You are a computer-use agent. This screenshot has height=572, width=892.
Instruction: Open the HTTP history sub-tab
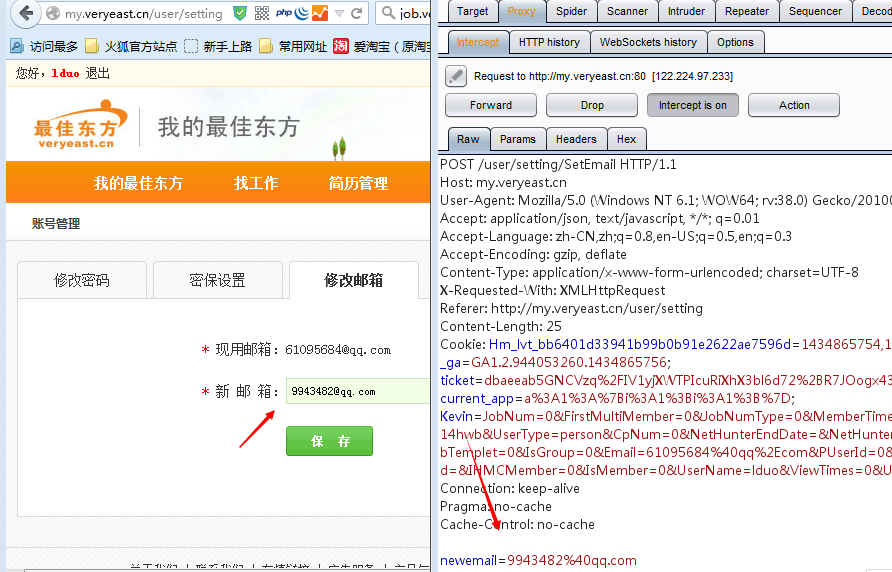coord(549,42)
